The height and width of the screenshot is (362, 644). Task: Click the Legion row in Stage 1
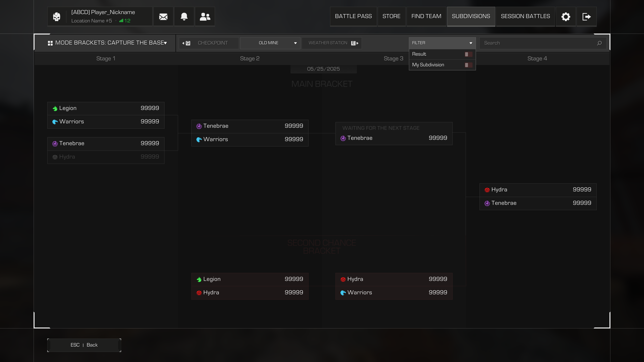click(x=106, y=108)
